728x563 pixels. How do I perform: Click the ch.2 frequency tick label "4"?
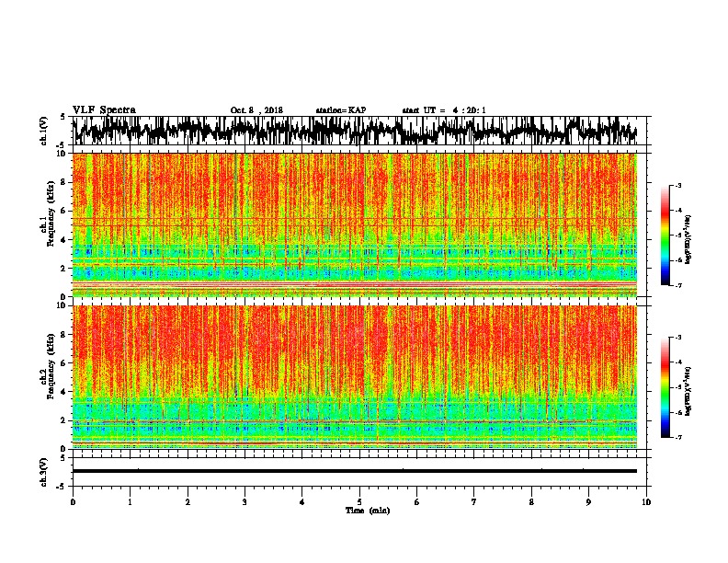click(64, 392)
